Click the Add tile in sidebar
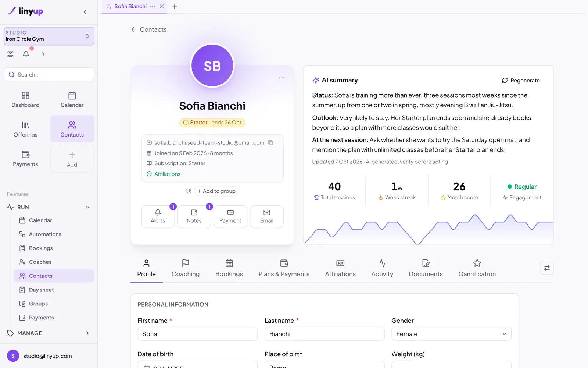 pyautogui.click(x=72, y=159)
